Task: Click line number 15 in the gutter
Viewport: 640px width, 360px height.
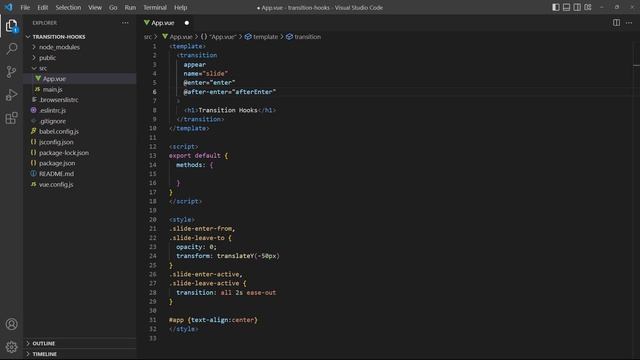Action: coord(153,174)
